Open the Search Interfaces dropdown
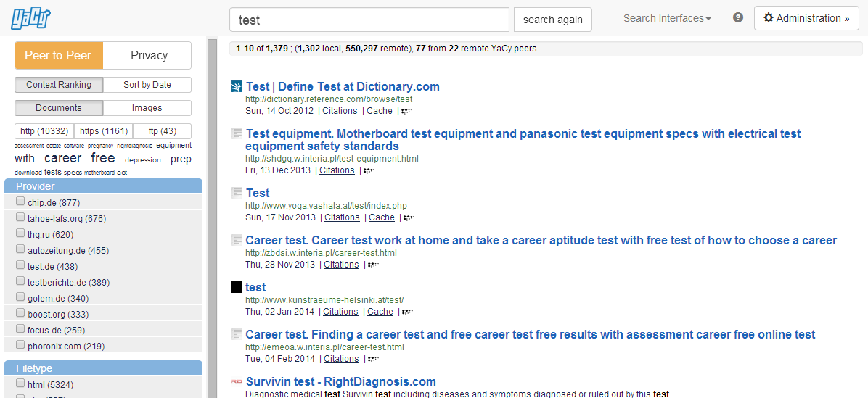Viewport: 868px width, 398px height. [667, 18]
